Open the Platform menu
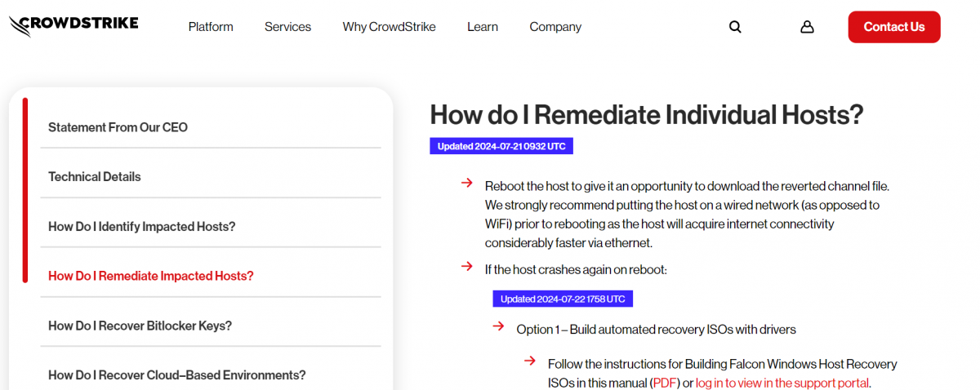Viewport: 980px width, 390px height. [x=211, y=27]
